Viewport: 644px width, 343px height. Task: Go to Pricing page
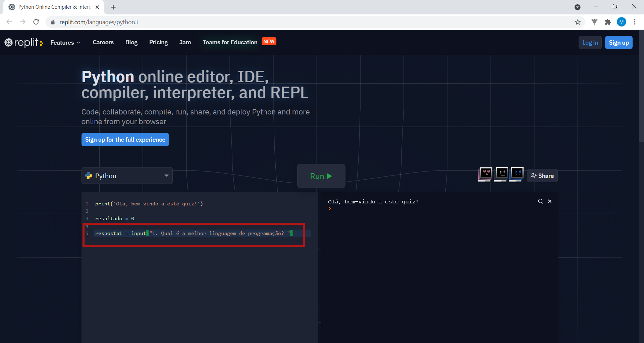(x=158, y=42)
